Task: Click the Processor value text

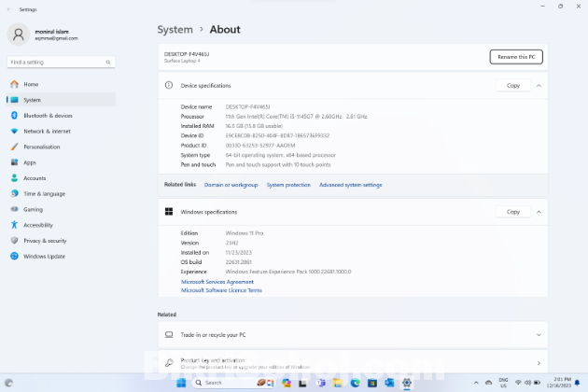Action: (296, 117)
